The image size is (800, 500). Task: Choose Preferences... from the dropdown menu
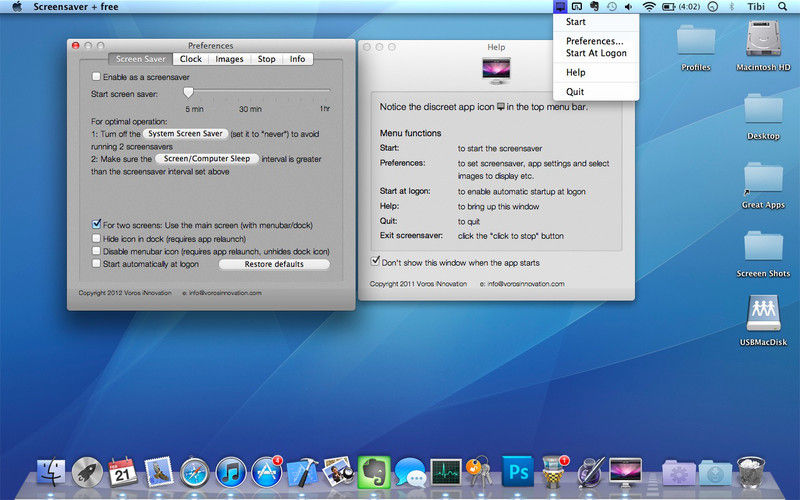(x=596, y=41)
